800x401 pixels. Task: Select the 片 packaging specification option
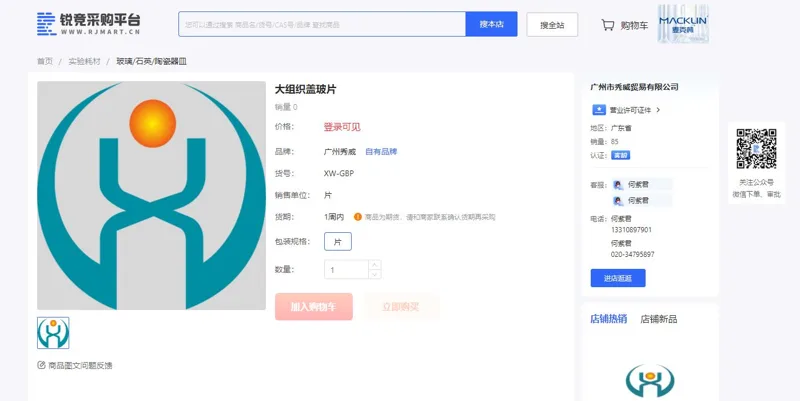pos(338,242)
